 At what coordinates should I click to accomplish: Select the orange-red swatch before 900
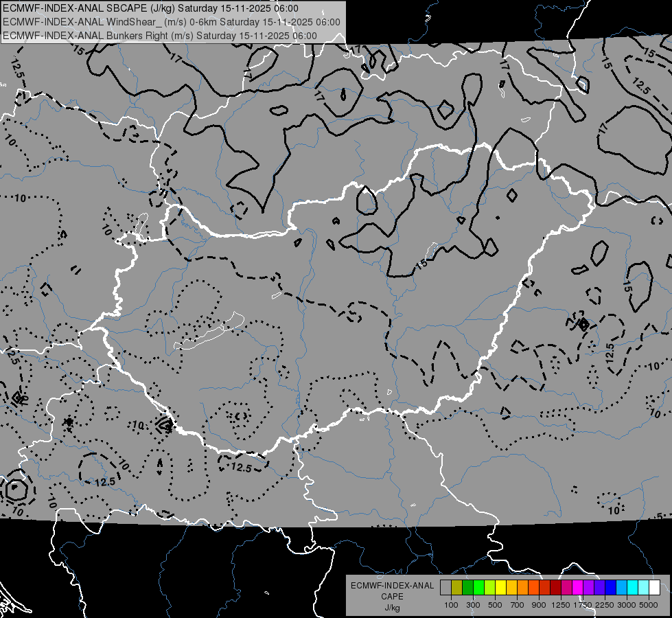click(x=533, y=588)
